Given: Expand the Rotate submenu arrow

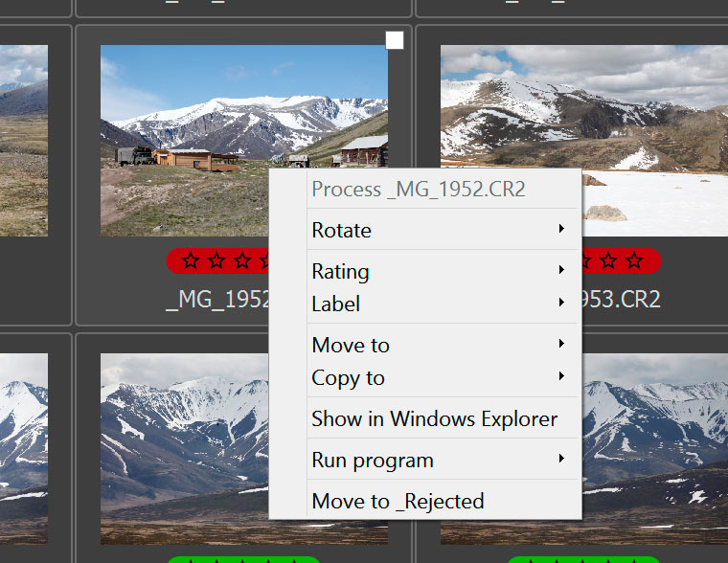Looking at the screenshot, I should [x=561, y=230].
